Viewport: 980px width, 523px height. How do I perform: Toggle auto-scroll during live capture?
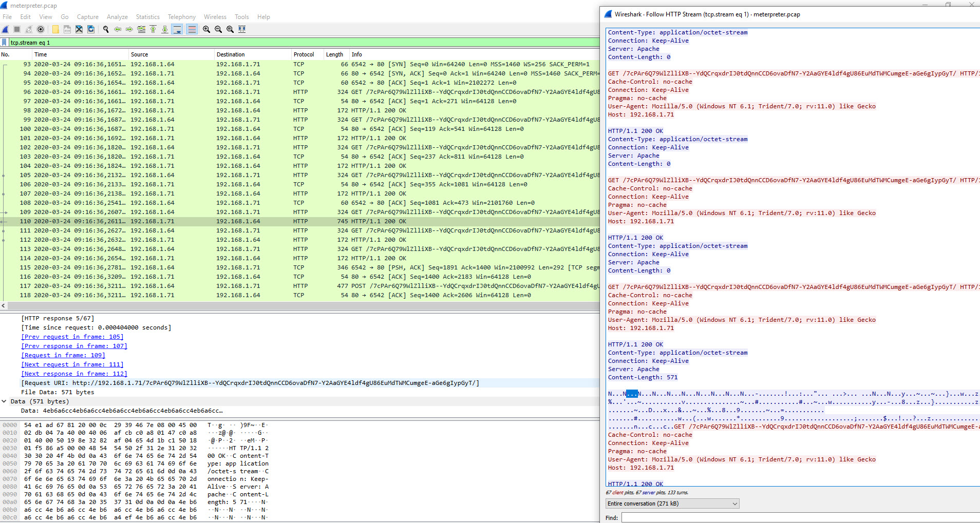177,29
